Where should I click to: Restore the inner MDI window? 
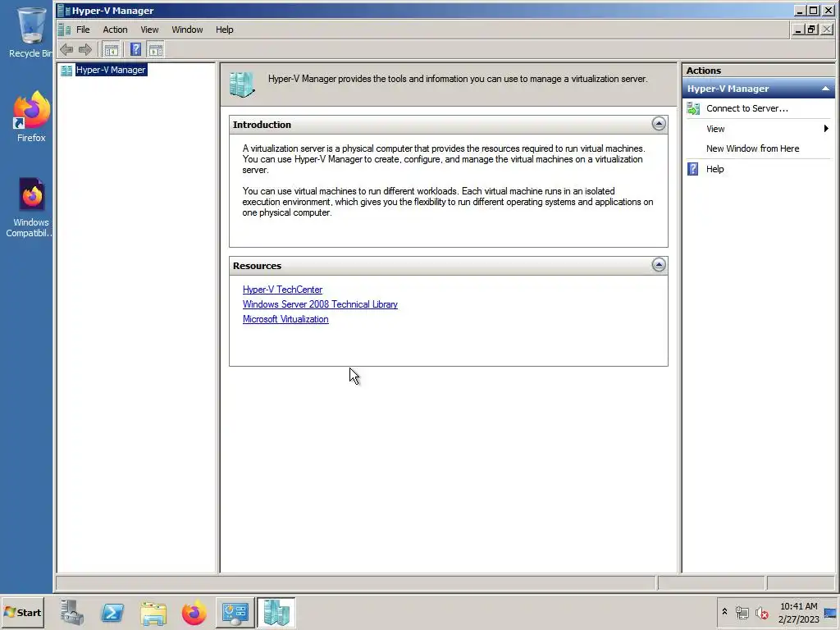tap(812, 30)
